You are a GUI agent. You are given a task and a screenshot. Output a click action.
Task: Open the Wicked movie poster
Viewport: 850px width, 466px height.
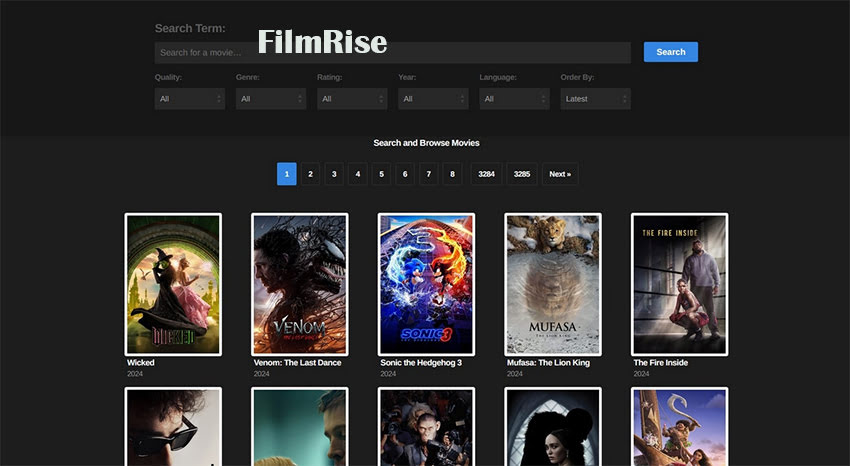173,284
